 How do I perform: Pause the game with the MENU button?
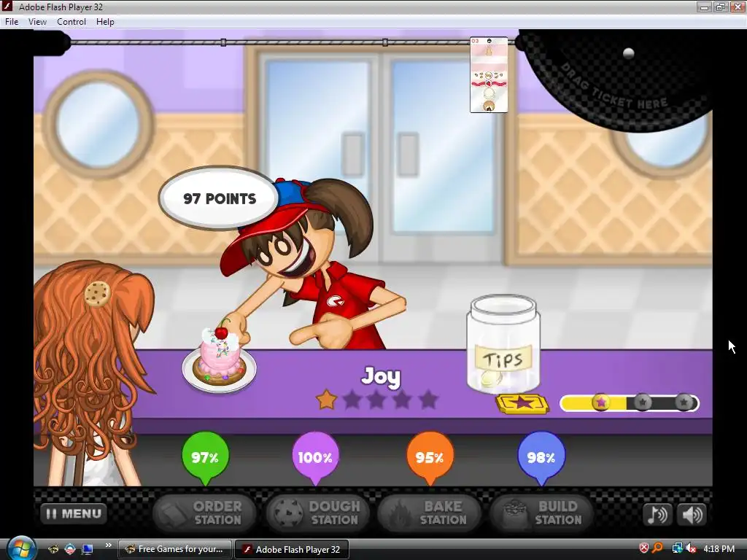(74, 514)
